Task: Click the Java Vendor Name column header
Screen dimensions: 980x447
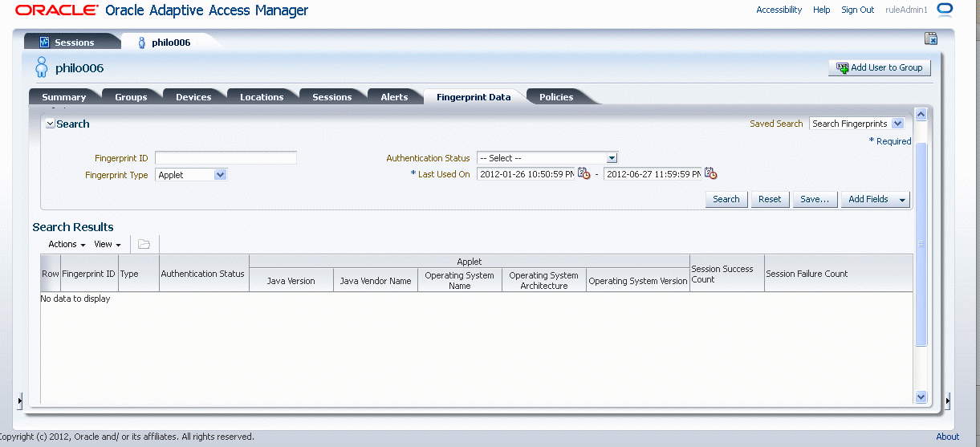Action: coord(376,281)
